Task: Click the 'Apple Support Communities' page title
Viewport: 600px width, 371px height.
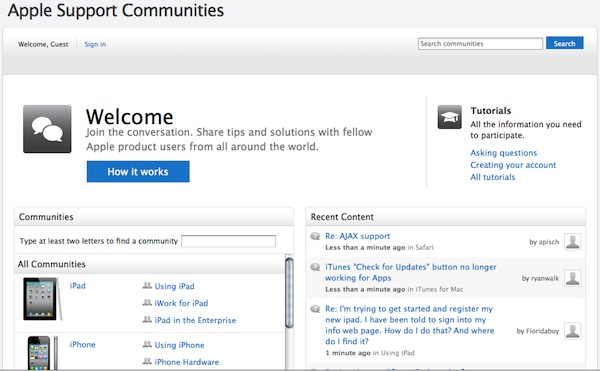Action: coord(116,10)
